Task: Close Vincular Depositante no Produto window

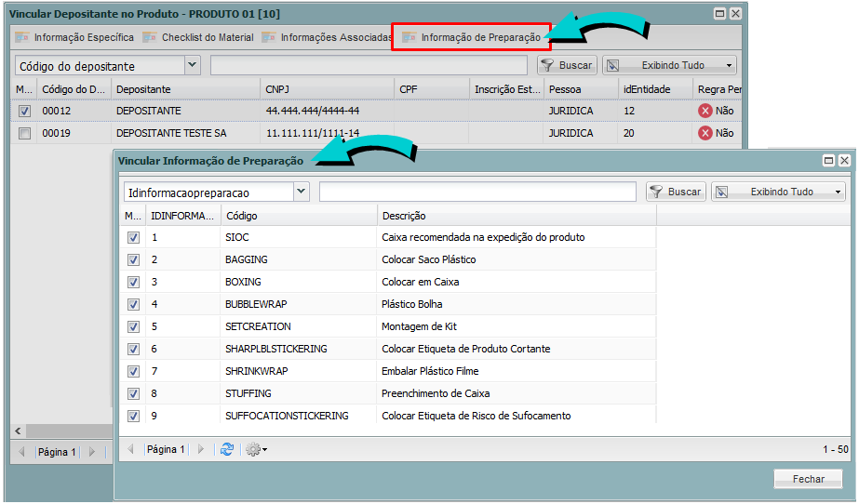Action: [x=736, y=14]
